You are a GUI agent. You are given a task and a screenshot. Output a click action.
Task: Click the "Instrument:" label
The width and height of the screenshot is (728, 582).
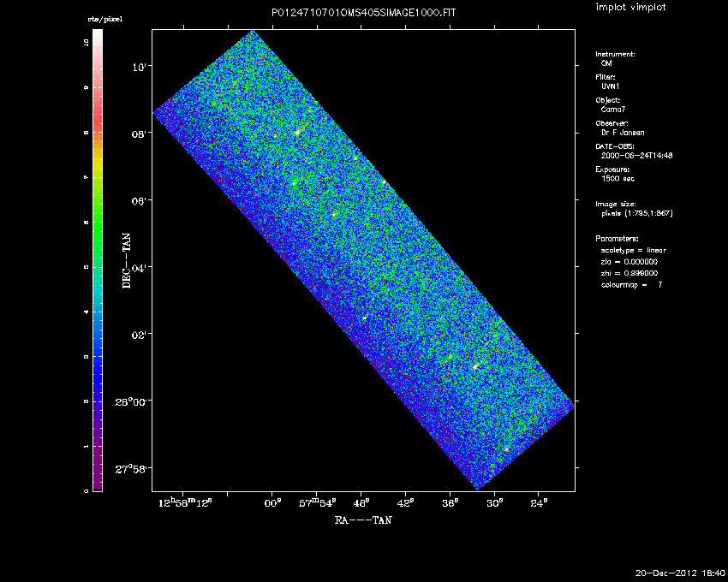(615, 54)
